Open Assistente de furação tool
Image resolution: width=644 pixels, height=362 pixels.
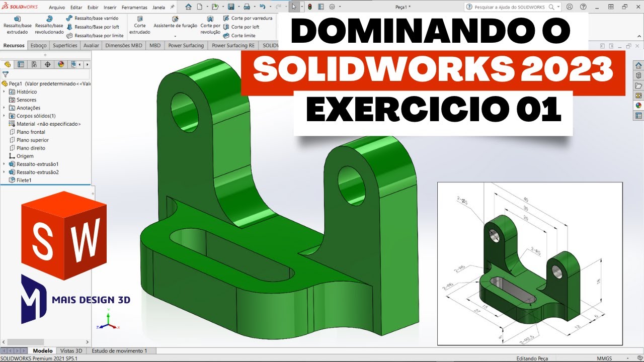point(175,22)
